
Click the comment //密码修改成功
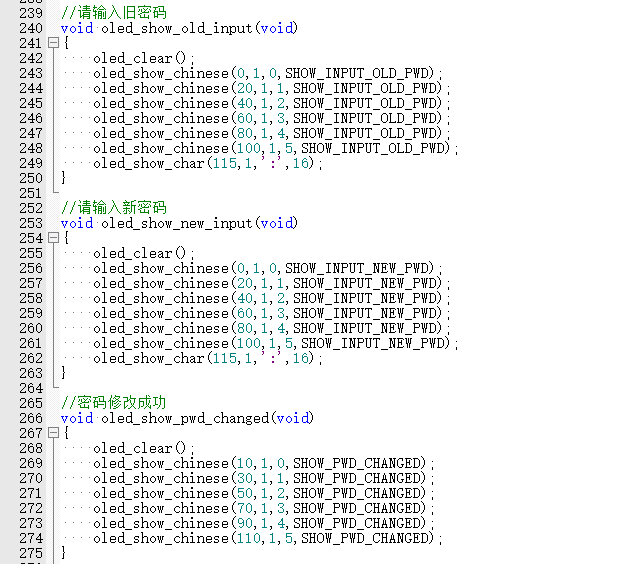click(x=114, y=403)
